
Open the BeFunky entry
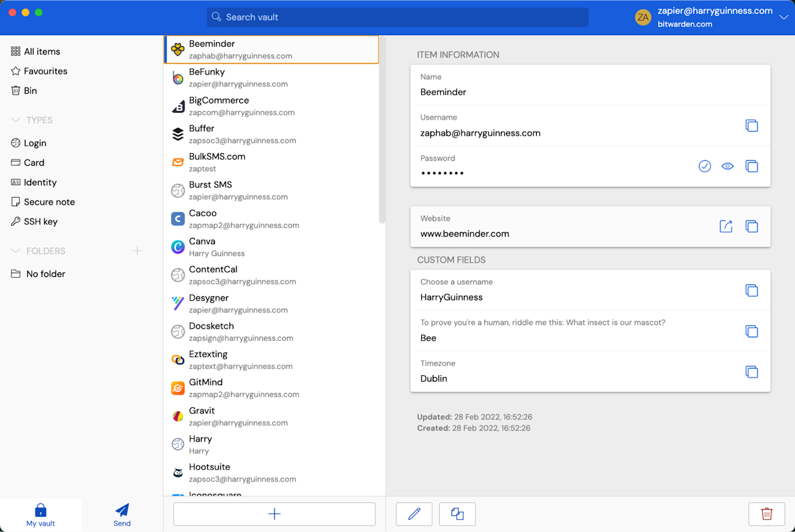pos(271,78)
